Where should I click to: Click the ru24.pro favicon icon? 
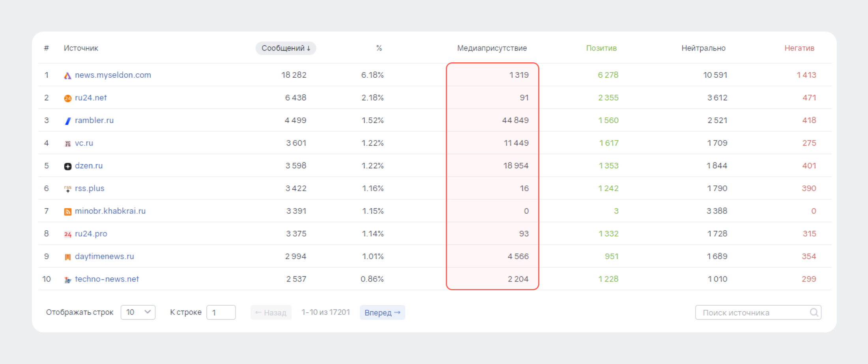(68, 234)
